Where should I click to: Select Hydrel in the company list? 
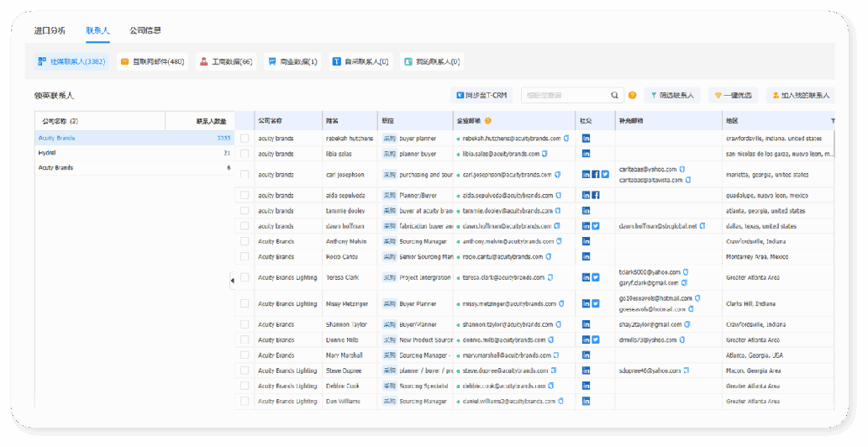pyautogui.click(x=47, y=153)
